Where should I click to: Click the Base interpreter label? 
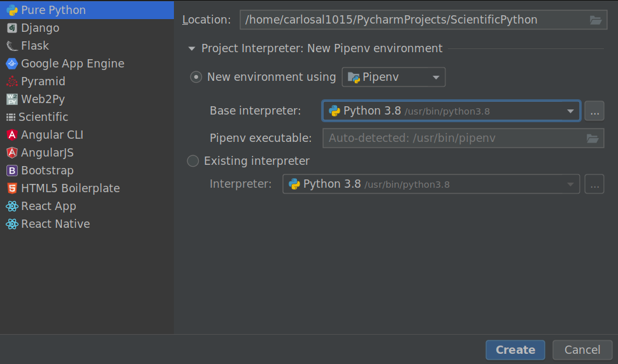point(255,111)
